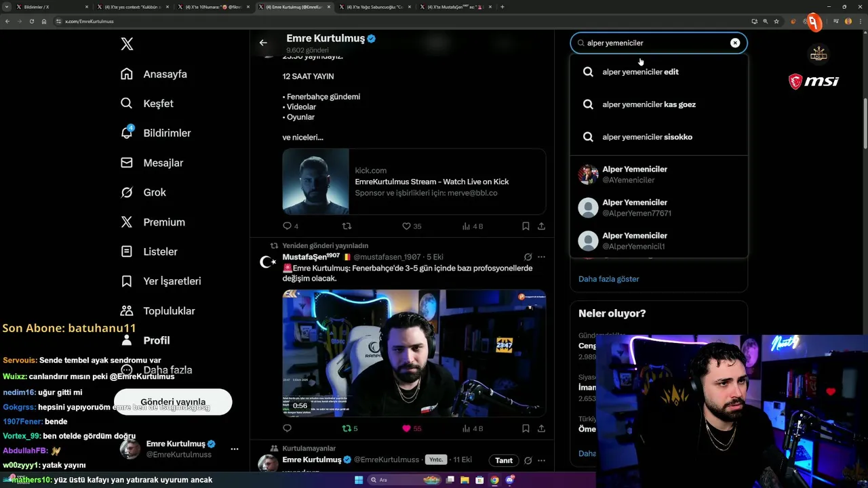868x488 pixels.
Task: Open the Windows Start menu
Action: (359, 480)
